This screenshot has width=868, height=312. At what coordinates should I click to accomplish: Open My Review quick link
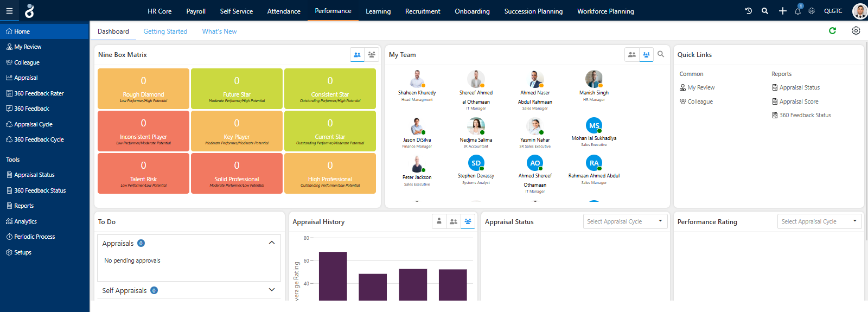pyautogui.click(x=697, y=87)
